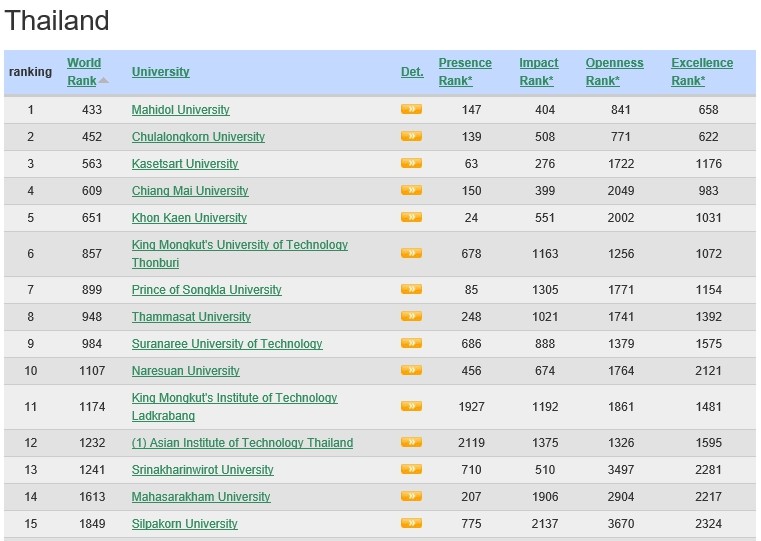
Task: Click the World Rank ascending sort arrow
Action: (x=103, y=81)
